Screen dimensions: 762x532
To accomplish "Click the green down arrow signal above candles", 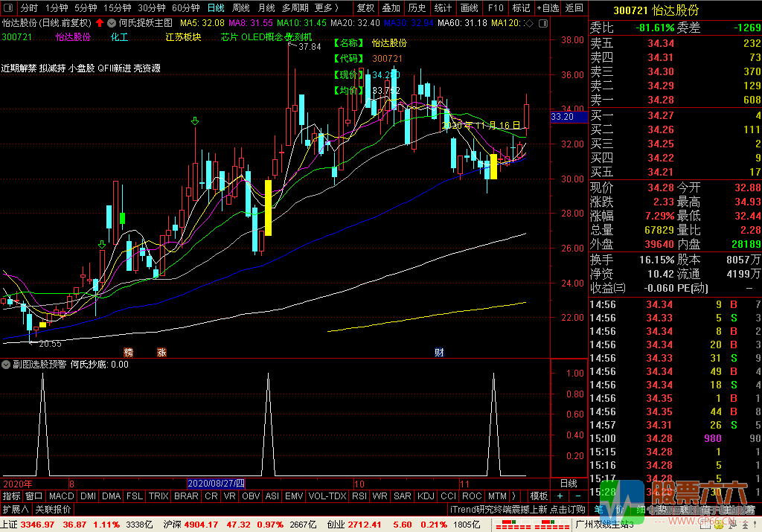I will point(195,121).
